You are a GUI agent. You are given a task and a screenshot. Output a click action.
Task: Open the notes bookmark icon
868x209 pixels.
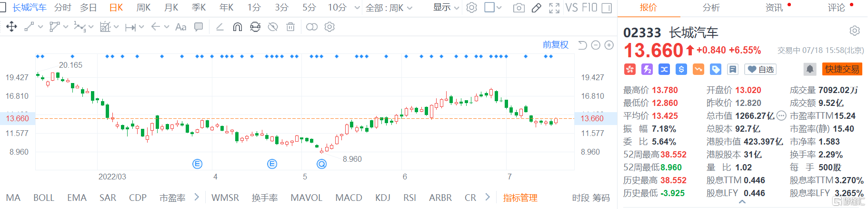(733, 70)
